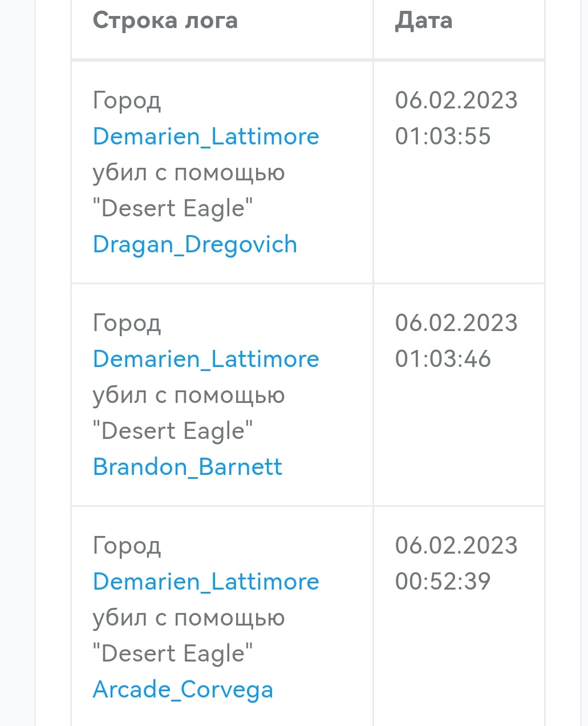Screen dimensions: 588x726
Task: Click "Desert Eagle" text above Arcade_Corvega
Action: (x=173, y=654)
